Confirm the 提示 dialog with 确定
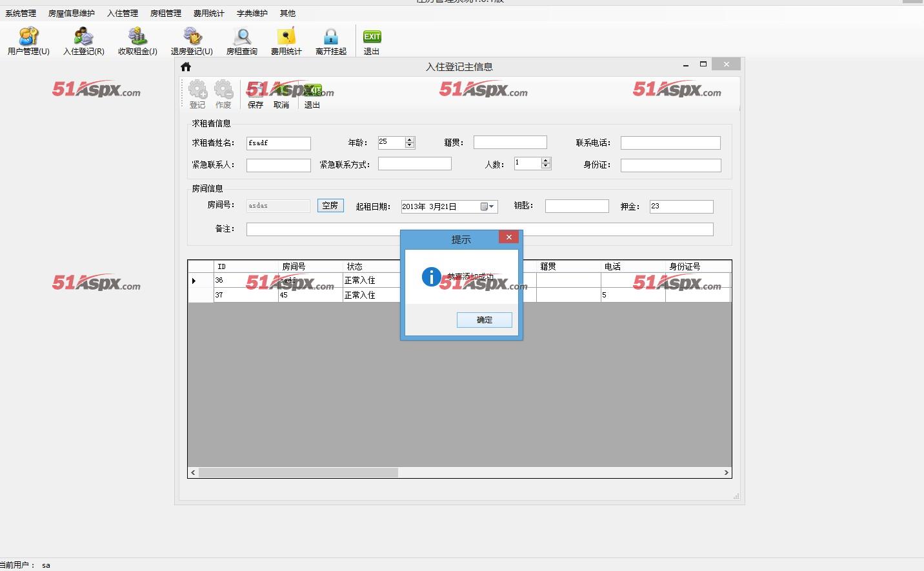Image resolution: width=924 pixels, height=571 pixels. 485,320
